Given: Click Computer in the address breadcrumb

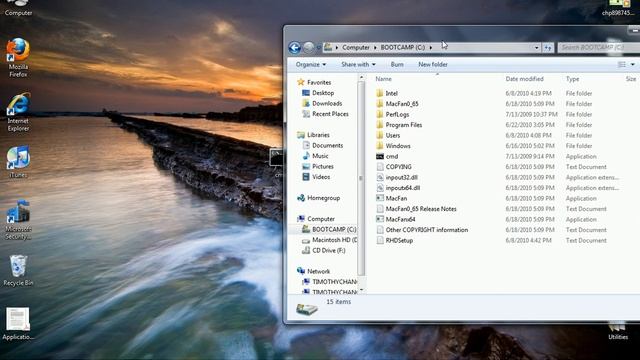Looking at the screenshot, I should tap(356, 48).
